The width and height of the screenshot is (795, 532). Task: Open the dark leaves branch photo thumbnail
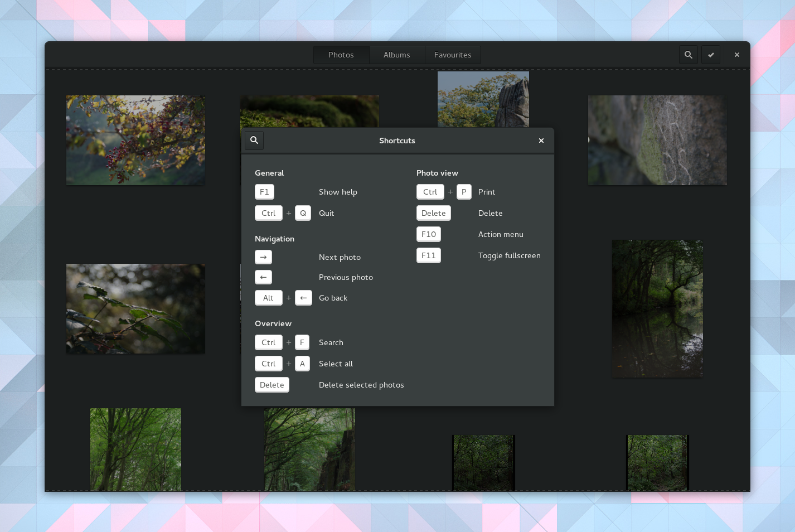point(135,308)
